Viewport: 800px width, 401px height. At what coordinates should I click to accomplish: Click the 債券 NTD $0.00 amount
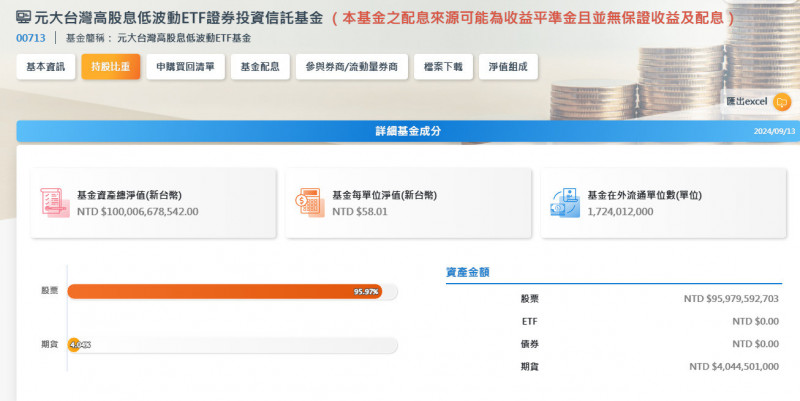point(756,344)
